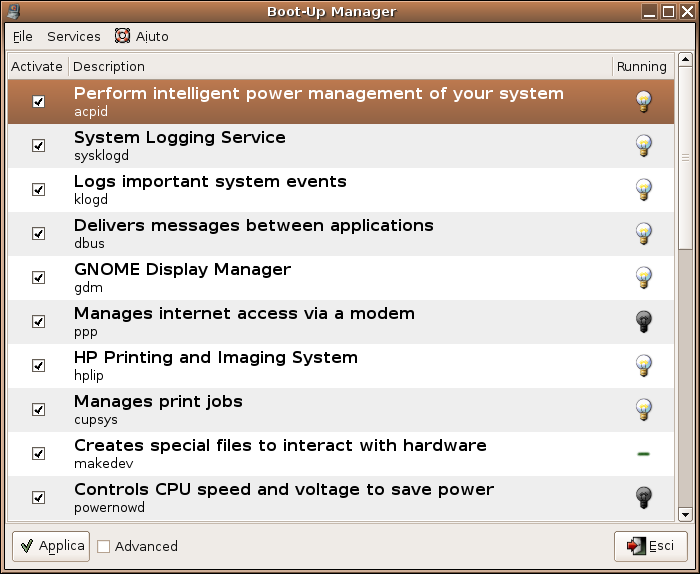The width and height of the screenshot is (700, 574).
Task: Enable the Advanced checkbox
Action: (x=104, y=546)
